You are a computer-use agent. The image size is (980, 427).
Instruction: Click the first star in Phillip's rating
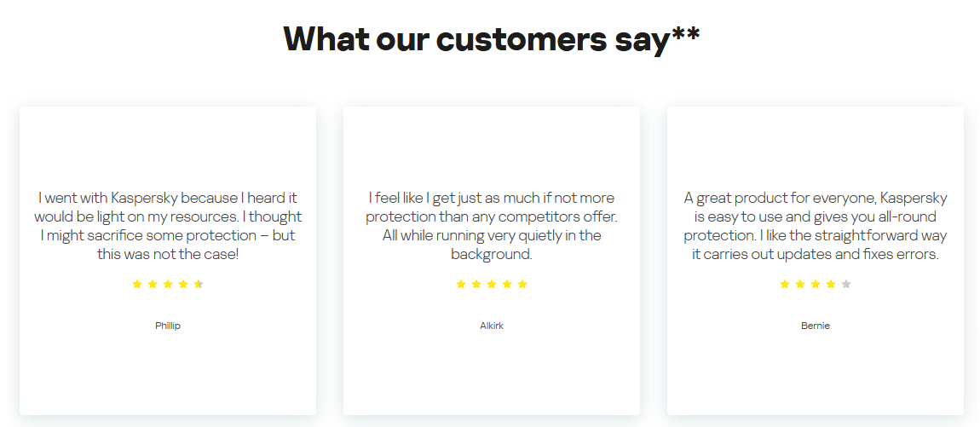137,285
